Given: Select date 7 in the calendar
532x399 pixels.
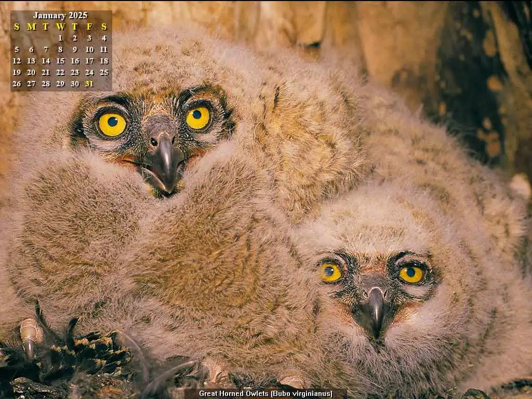Looking at the screenshot, I should [46, 49].
